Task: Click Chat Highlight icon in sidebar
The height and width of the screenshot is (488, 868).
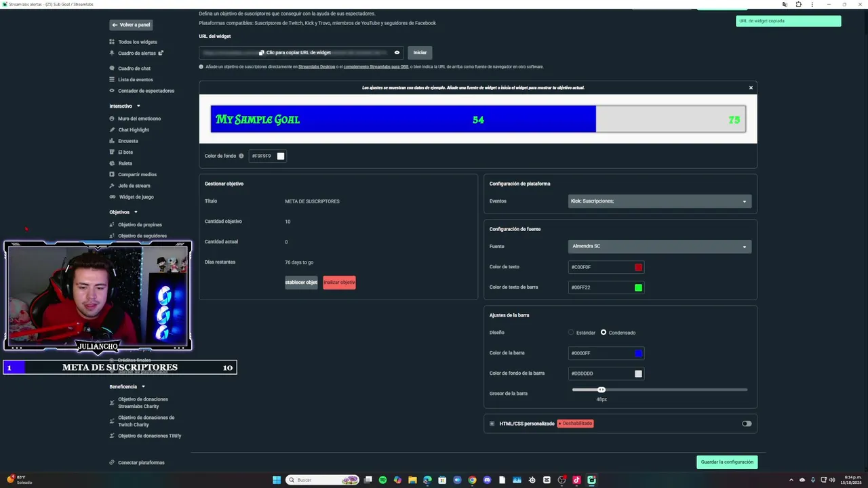Action: coord(112,129)
